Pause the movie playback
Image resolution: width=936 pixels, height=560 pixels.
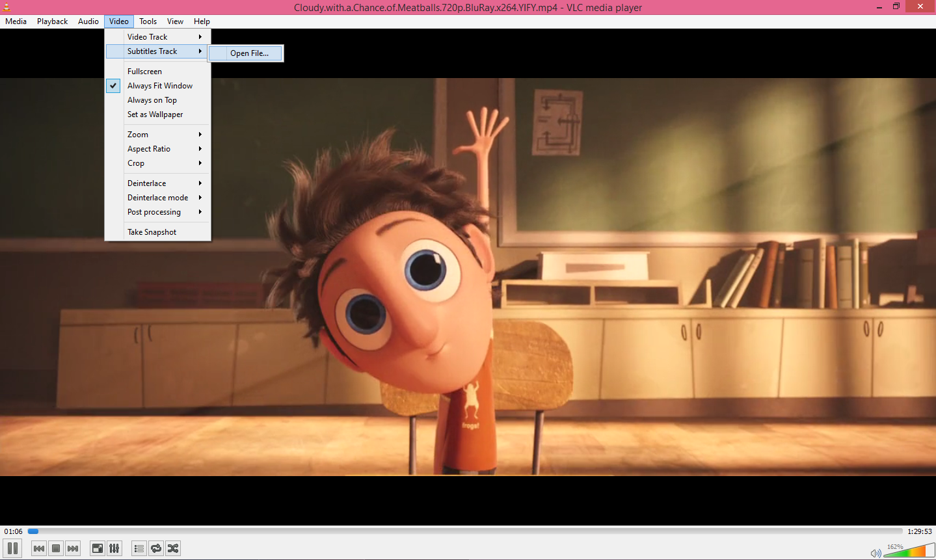click(12, 548)
